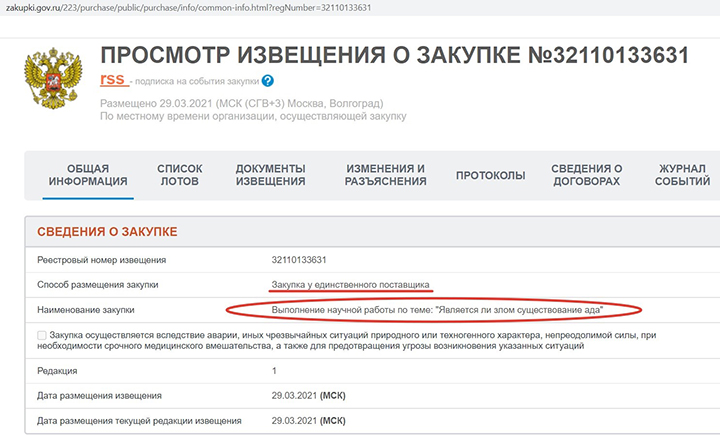Click the value Закупка у единственного поставщика
This screenshot has width=720, height=435.
[350, 285]
